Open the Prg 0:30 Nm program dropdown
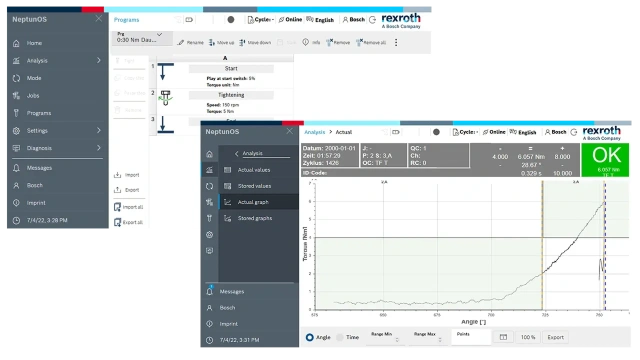The height and width of the screenshot is (360, 640). click(x=142, y=38)
